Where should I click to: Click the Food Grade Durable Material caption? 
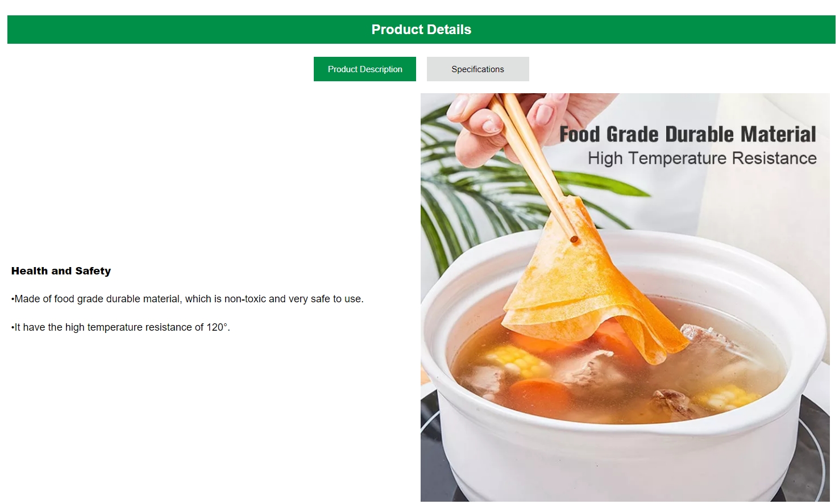click(x=688, y=134)
